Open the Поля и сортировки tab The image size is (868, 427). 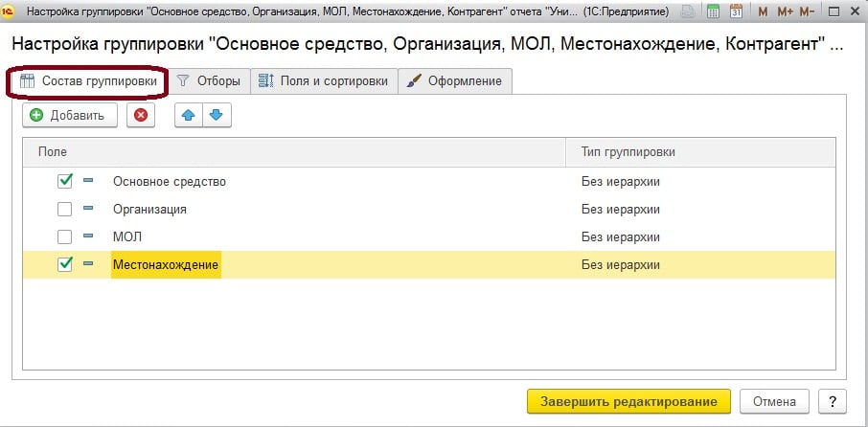click(x=324, y=81)
